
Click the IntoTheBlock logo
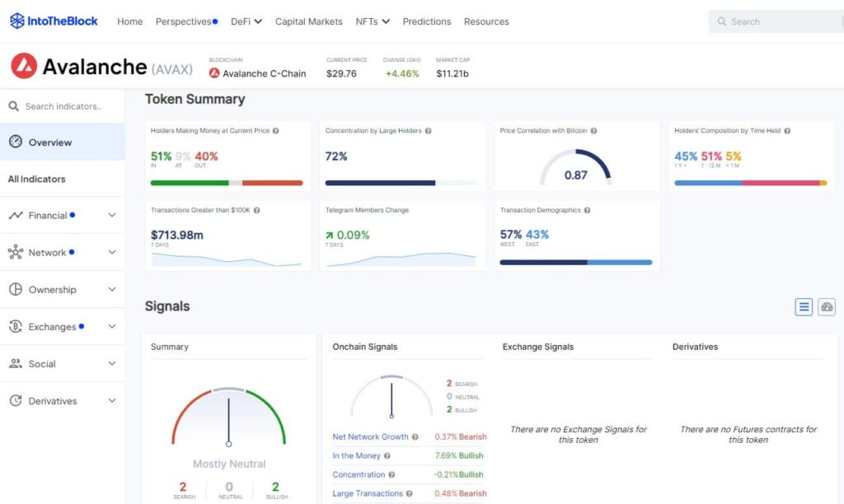(x=54, y=21)
